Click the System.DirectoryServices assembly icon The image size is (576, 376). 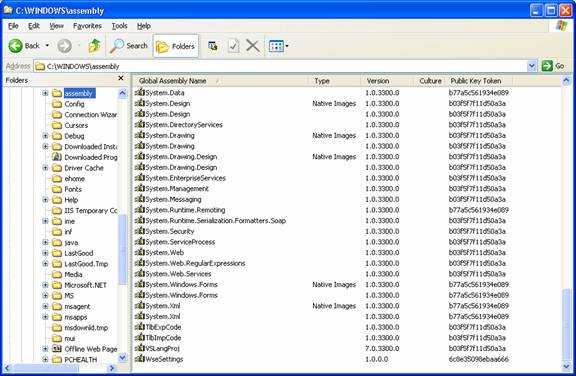(140, 124)
